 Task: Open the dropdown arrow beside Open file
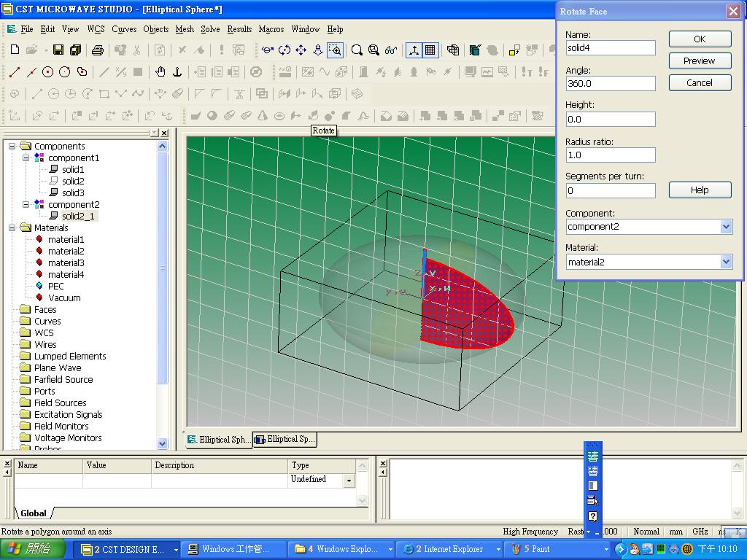pos(46,50)
